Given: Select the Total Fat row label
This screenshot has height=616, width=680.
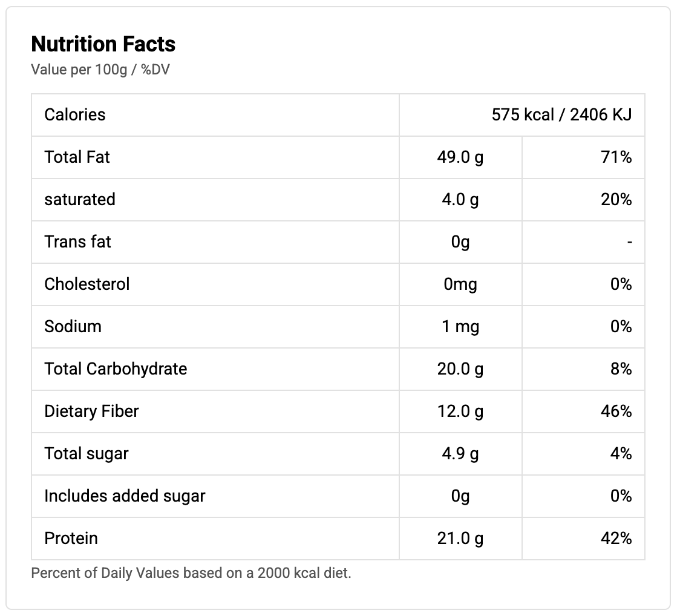Looking at the screenshot, I should pyautogui.click(x=77, y=157).
